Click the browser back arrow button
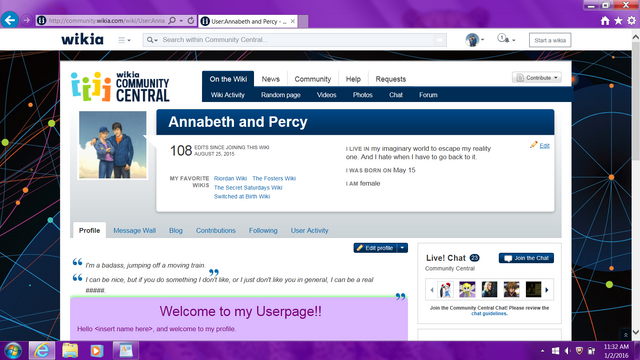 (10, 20)
